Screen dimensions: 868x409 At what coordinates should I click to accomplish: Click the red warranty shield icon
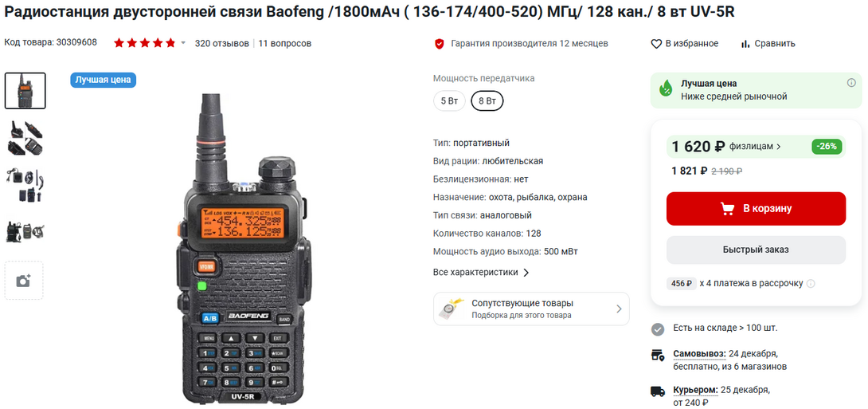click(x=440, y=44)
